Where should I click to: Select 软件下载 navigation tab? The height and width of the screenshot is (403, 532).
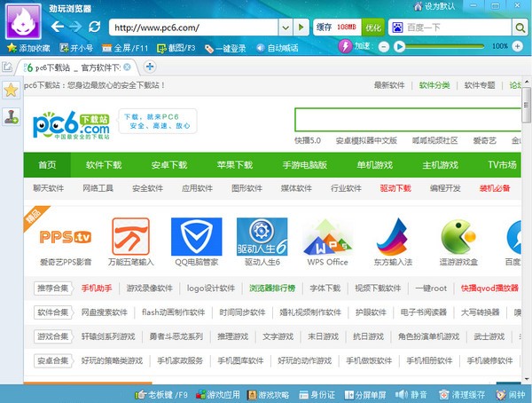click(x=104, y=165)
